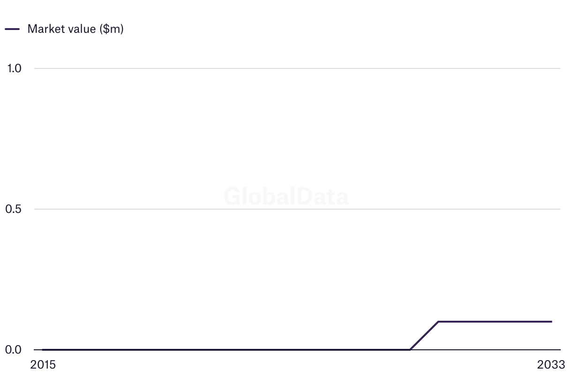Image resolution: width=572 pixels, height=392 pixels.
Task: Click the GlobalData watermark in chart center
Action: [x=286, y=196]
